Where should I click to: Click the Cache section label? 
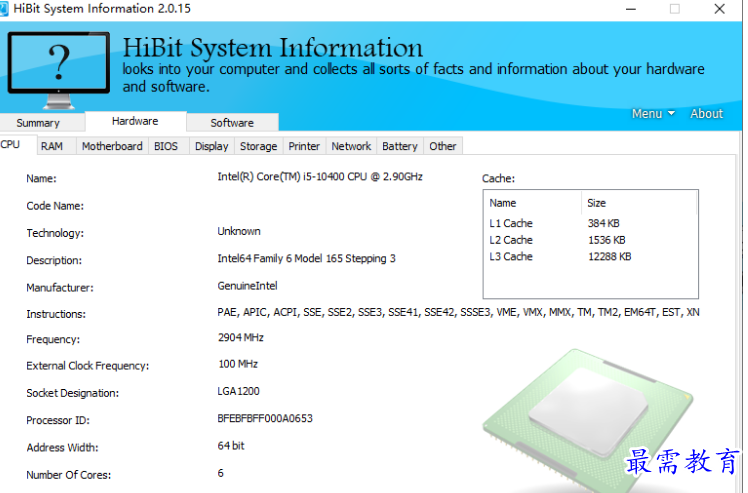[498, 178]
